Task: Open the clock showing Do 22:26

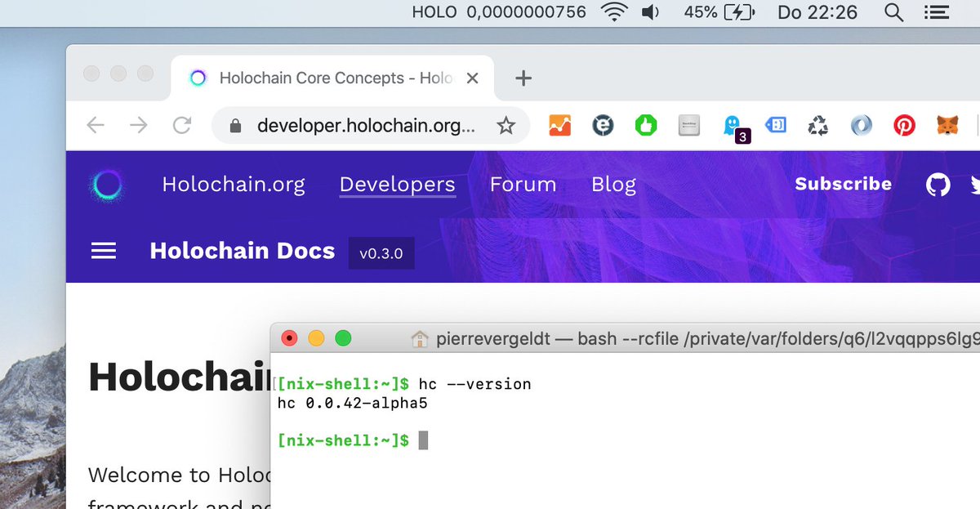Action: (817, 12)
